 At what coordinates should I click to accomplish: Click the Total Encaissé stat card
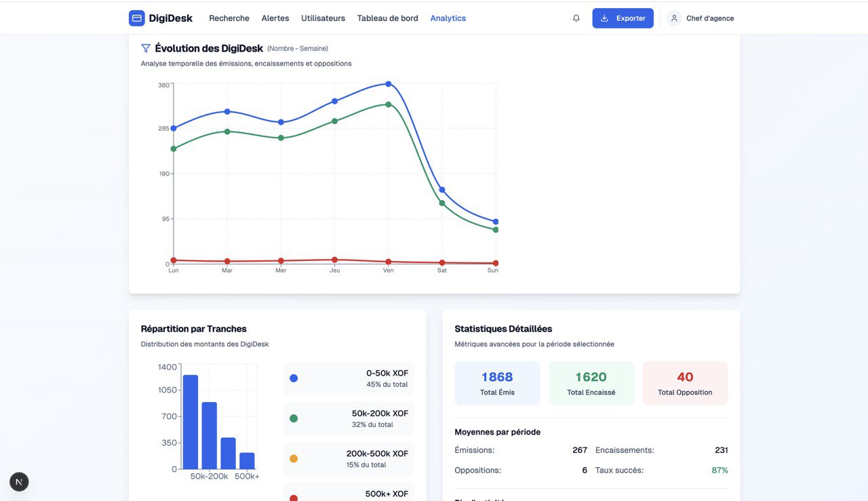591,383
